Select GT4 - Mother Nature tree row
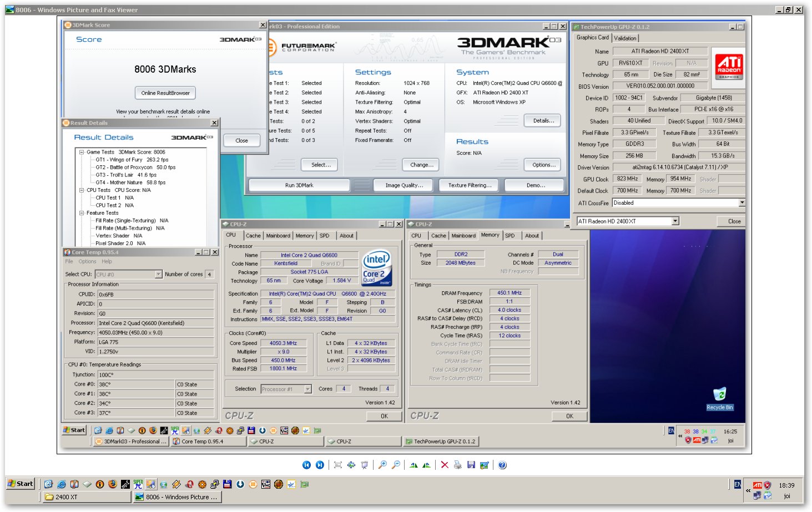 [x=130, y=183]
